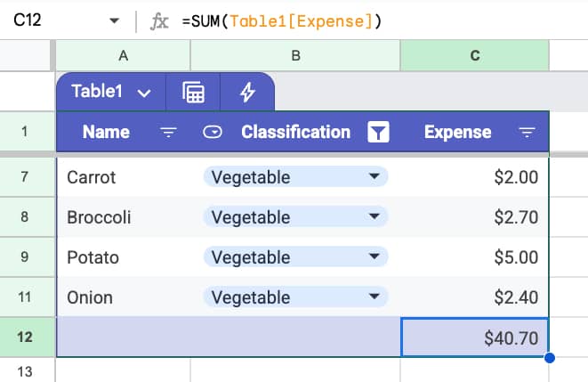The image size is (588, 382).
Task: Expand the Table1 name dropdown chevron
Action: click(145, 92)
